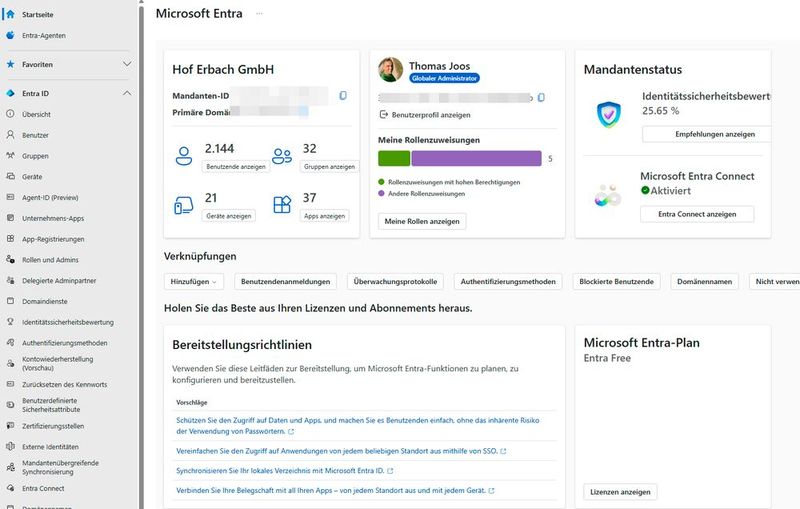Click Gruppen anzeigen button
This screenshot has width=800, height=509.
(x=329, y=167)
